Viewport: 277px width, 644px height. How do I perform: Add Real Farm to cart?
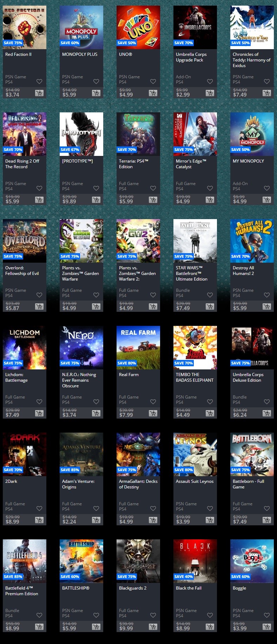point(153,413)
